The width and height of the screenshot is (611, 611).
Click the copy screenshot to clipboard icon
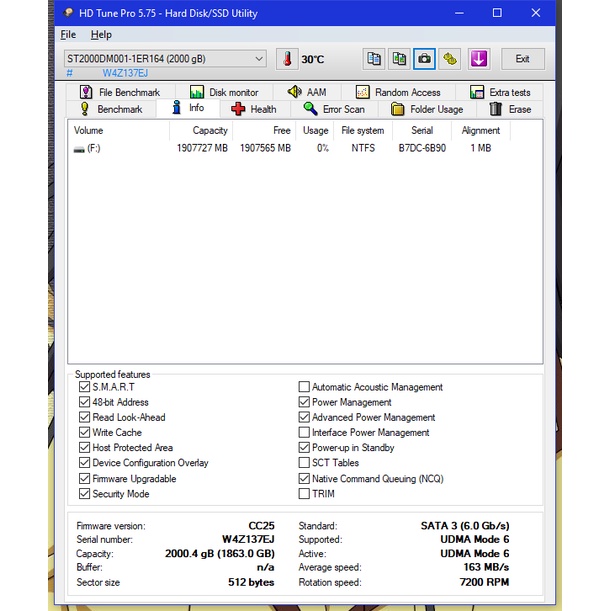399,59
